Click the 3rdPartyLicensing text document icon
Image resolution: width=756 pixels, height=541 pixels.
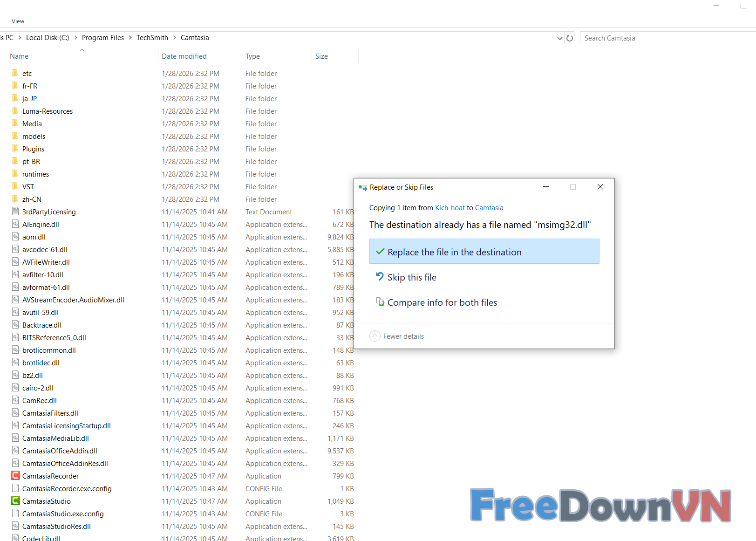click(x=15, y=212)
